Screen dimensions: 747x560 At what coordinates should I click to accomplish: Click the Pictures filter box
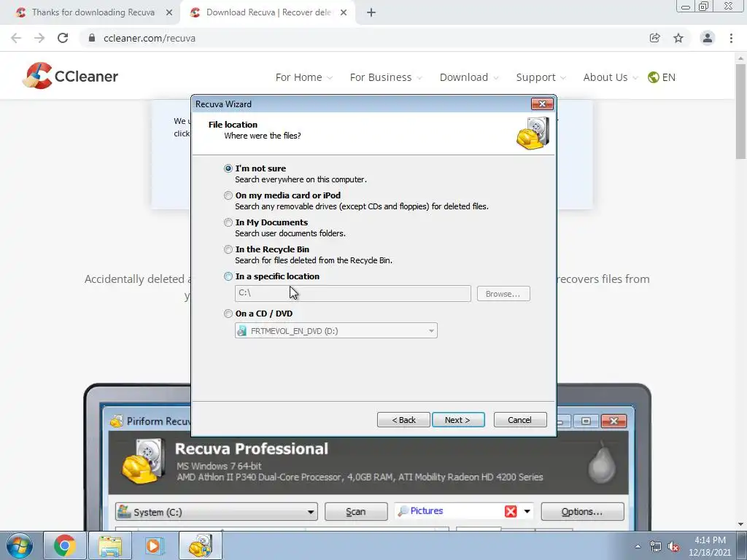(449, 511)
